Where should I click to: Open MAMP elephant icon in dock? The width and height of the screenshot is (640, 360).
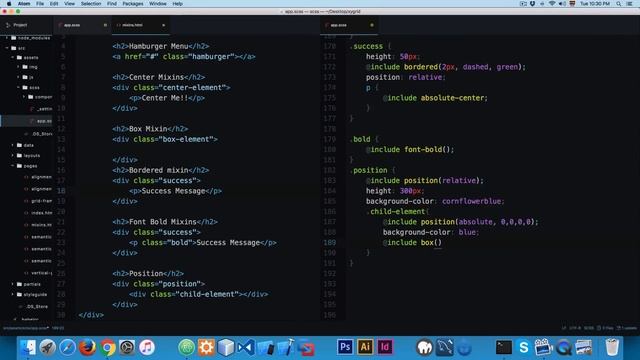[x=424, y=347]
